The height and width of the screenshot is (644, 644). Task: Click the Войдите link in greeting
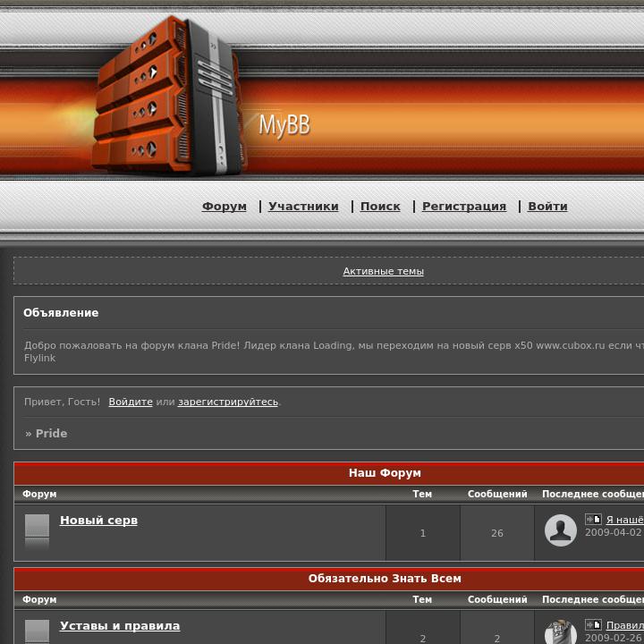point(131,402)
